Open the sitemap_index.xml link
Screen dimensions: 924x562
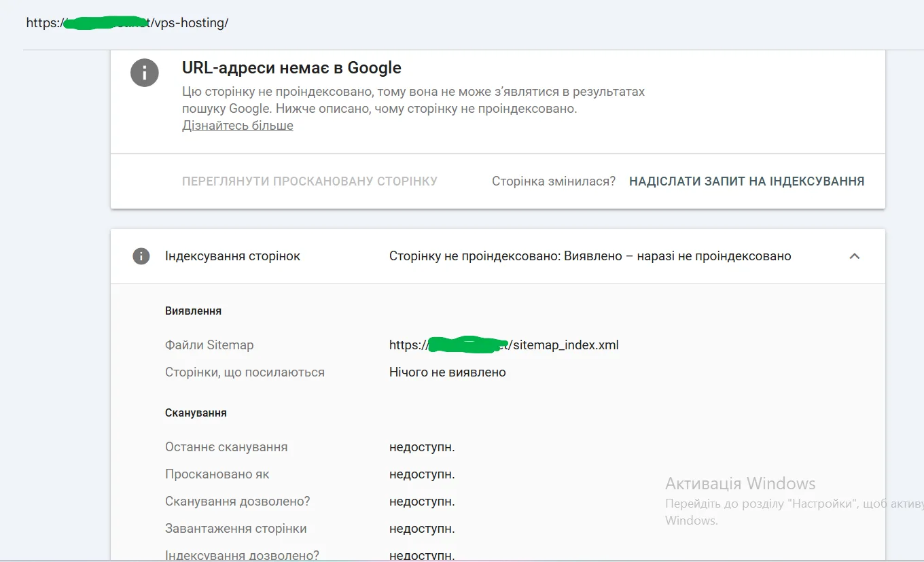503,345
